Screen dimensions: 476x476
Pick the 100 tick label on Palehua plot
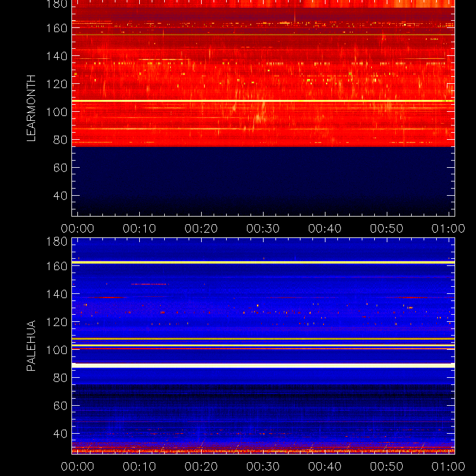[57, 350]
